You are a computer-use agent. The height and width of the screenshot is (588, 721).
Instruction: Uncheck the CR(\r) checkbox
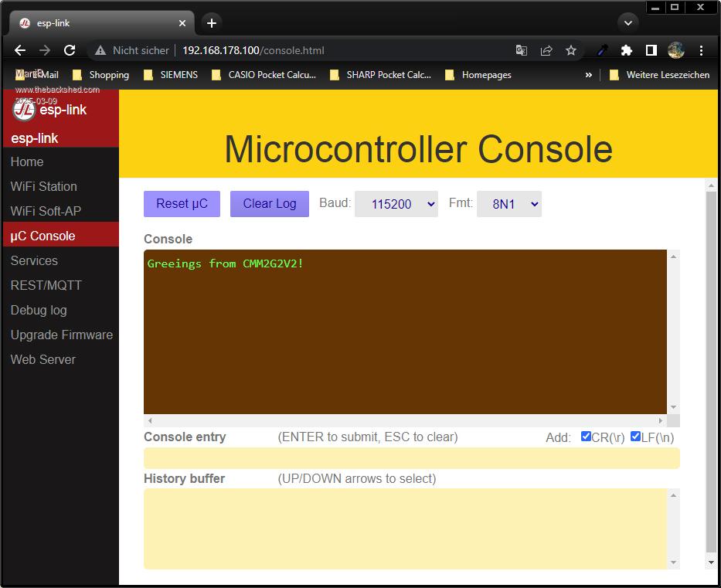(x=586, y=437)
